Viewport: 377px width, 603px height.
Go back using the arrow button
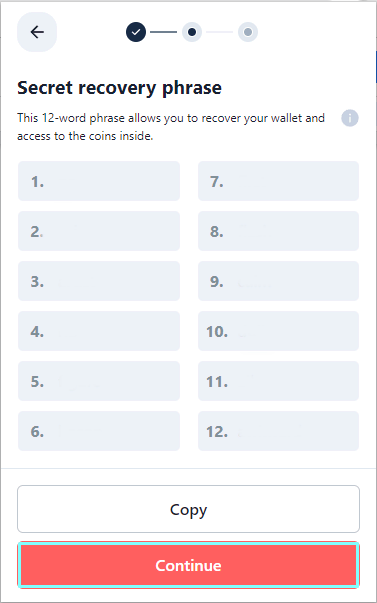tap(37, 32)
